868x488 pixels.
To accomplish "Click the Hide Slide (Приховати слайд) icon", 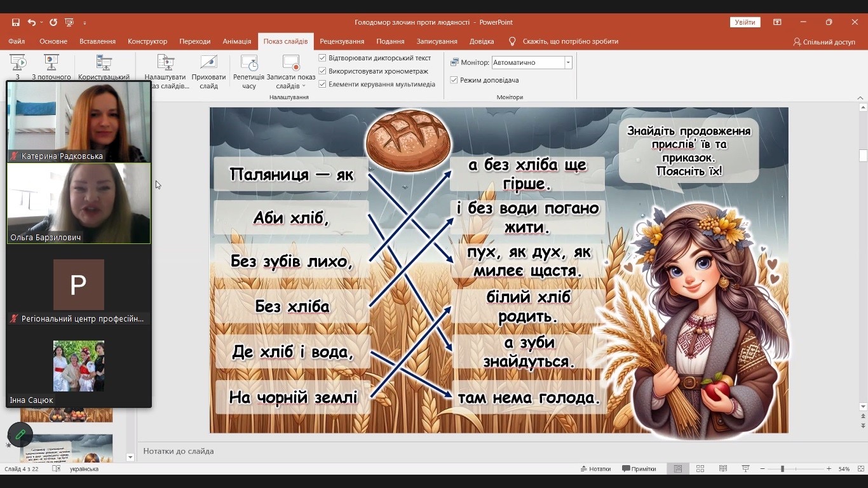I will [208, 63].
